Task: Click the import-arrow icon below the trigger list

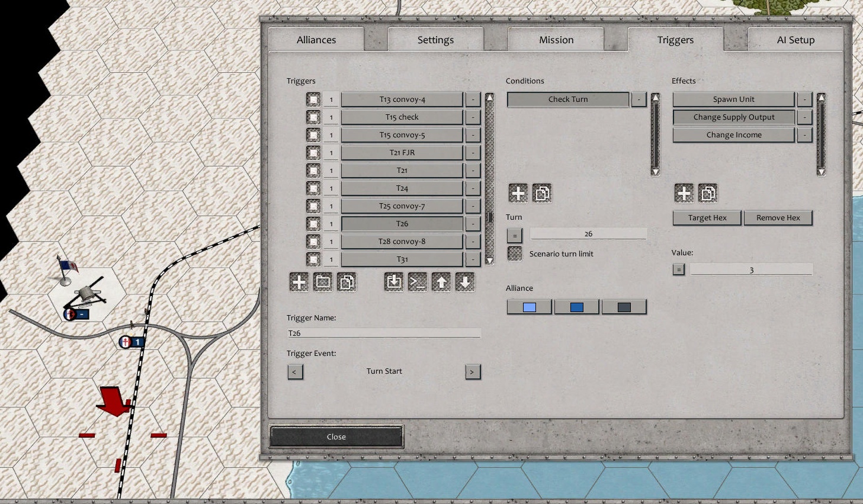Action: click(393, 282)
